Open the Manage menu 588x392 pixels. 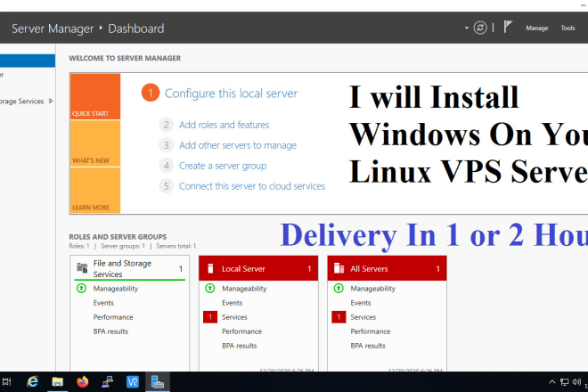[536, 29]
